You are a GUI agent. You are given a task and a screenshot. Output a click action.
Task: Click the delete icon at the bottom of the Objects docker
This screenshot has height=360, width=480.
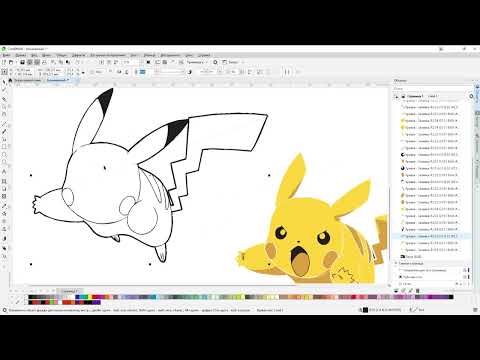418,291
